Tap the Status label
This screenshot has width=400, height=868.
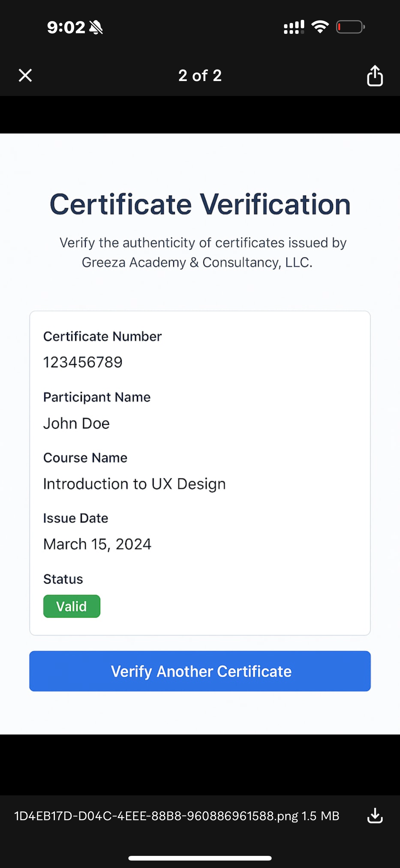click(63, 579)
